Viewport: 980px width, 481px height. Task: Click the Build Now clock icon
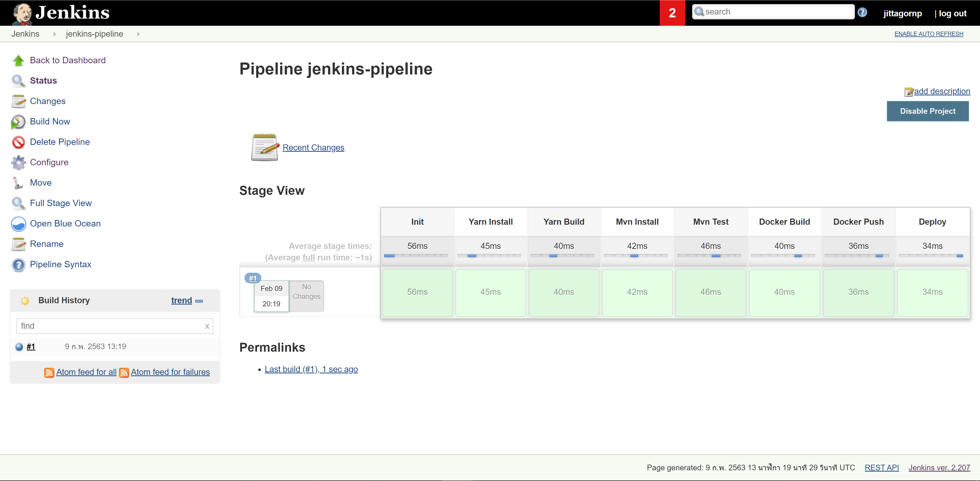(18, 122)
